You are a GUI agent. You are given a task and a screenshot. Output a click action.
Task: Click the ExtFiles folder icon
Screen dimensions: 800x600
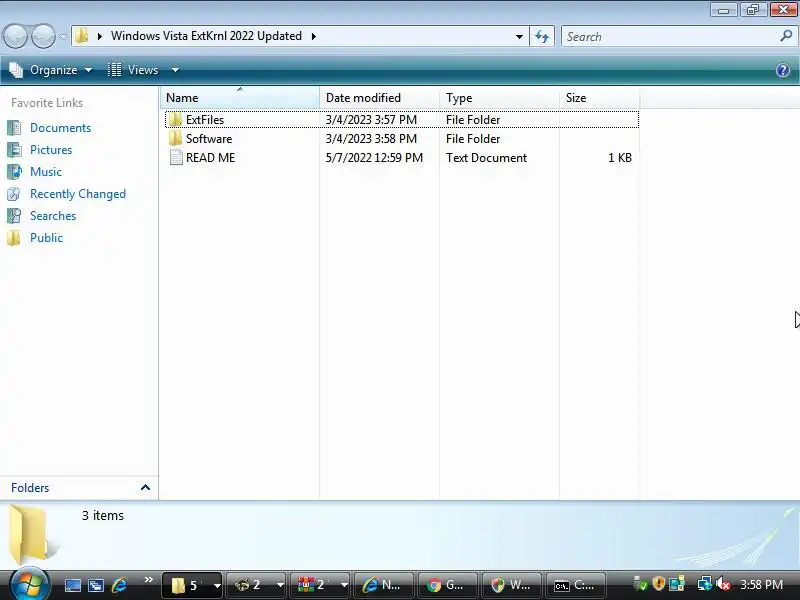[176, 119]
